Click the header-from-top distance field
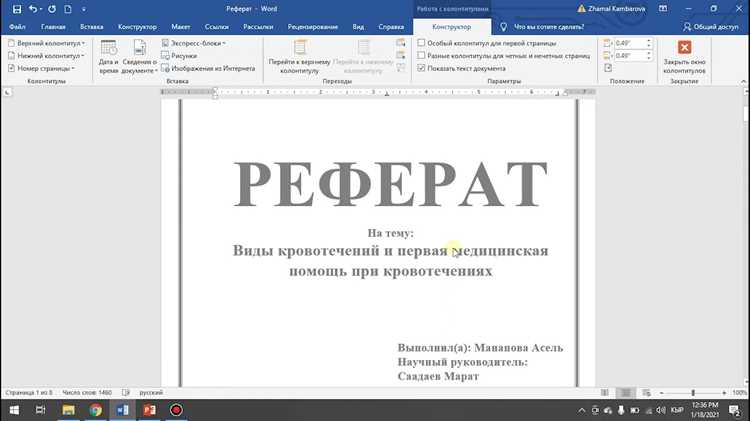This screenshot has width=750, height=421. [629, 43]
